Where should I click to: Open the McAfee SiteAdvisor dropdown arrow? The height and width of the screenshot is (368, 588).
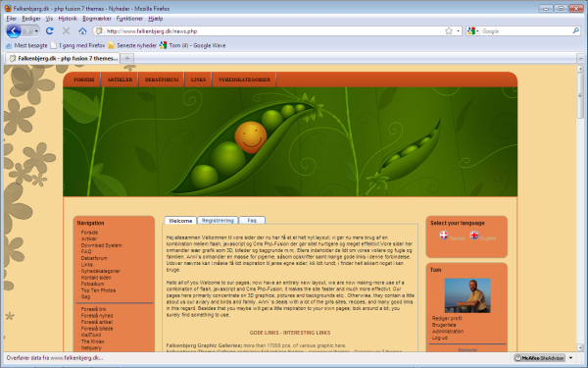[570, 358]
